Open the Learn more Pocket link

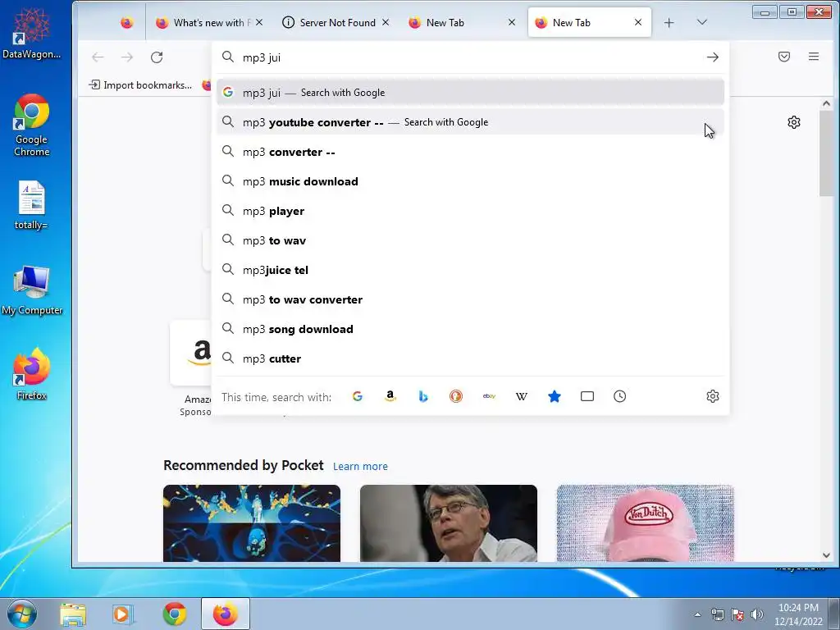coord(361,467)
